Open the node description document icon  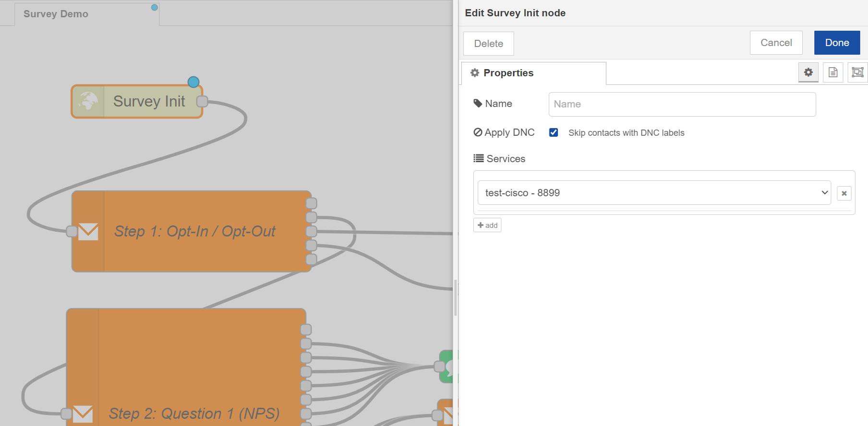[x=833, y=72]
